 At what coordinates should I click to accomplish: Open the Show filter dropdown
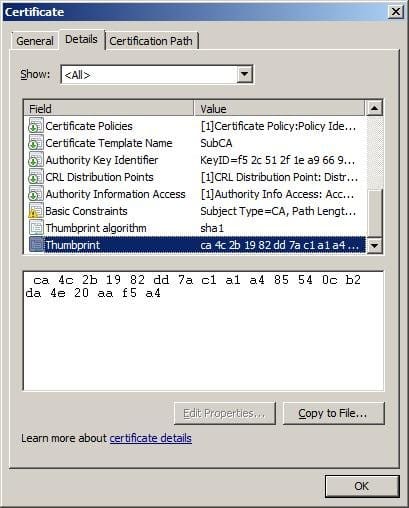tap(157, 74)
